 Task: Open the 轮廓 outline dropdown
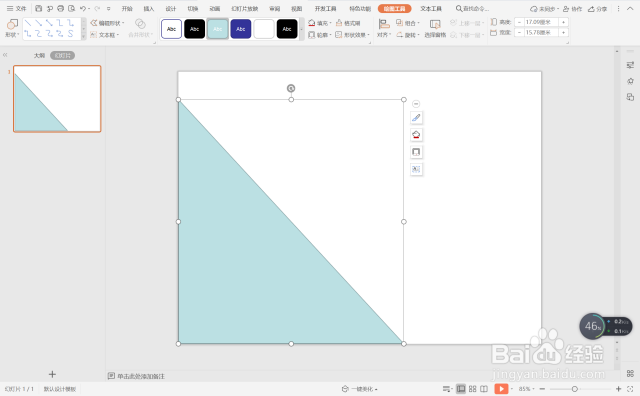(320, 35)
